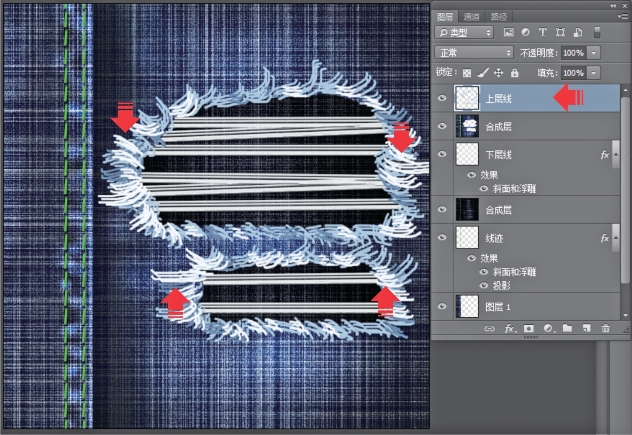Click the 上层线 layer thumbnail
The width and height of the screenshot is (632, 435).
tap(467, 98)
